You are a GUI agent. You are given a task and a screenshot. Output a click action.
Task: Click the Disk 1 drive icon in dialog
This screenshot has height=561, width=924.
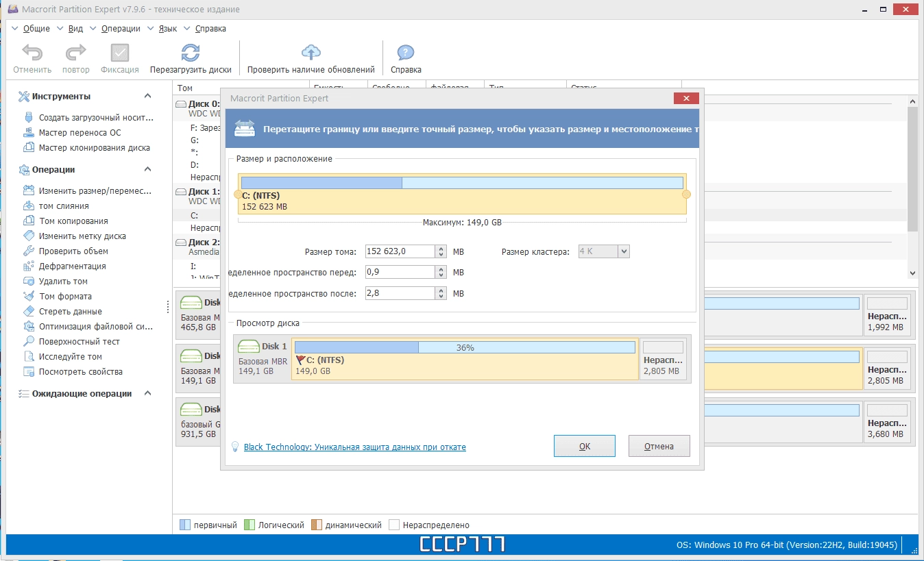pyautogui.click(x=248, y=347)
